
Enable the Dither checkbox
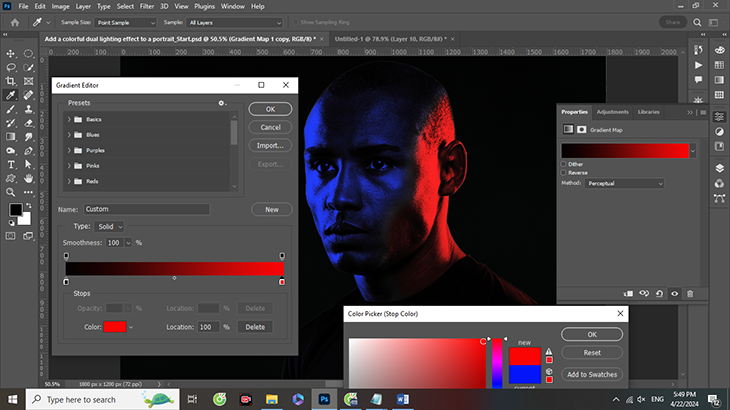click(x=565, y=163)
